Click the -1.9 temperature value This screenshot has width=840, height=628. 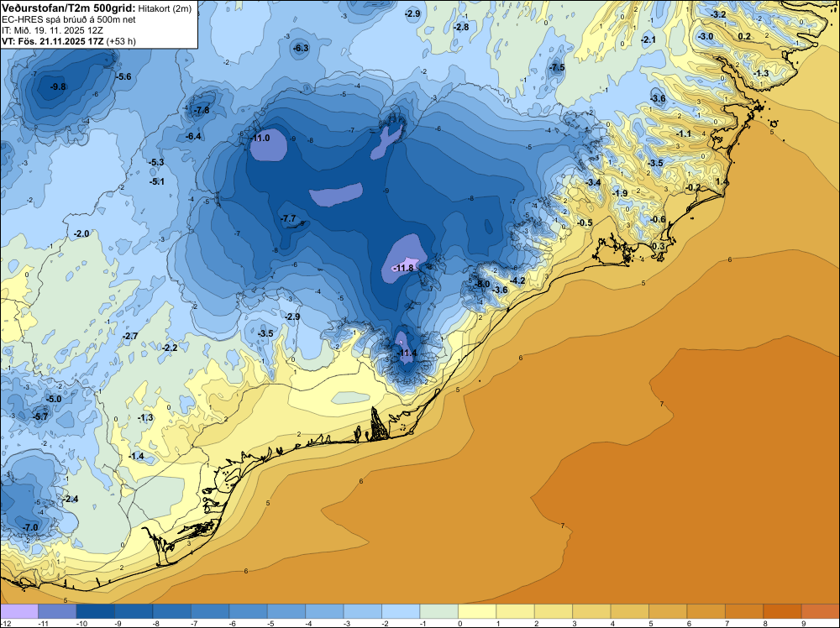pyautogui.click(x=620, y=193)
